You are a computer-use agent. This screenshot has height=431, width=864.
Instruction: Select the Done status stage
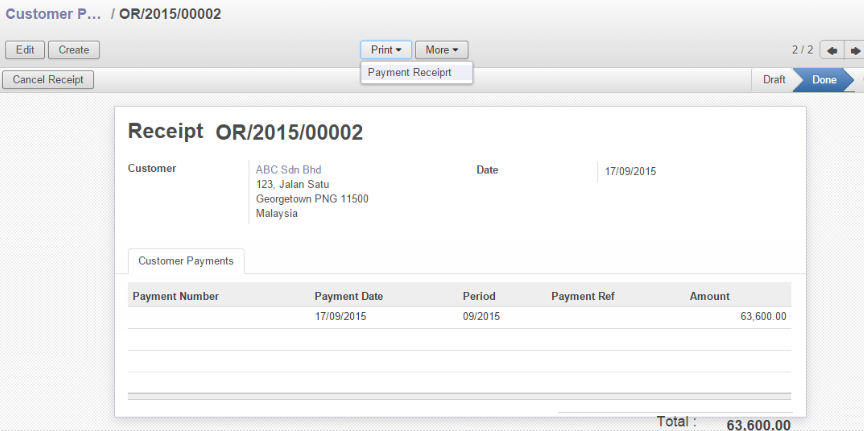[824, 79]
